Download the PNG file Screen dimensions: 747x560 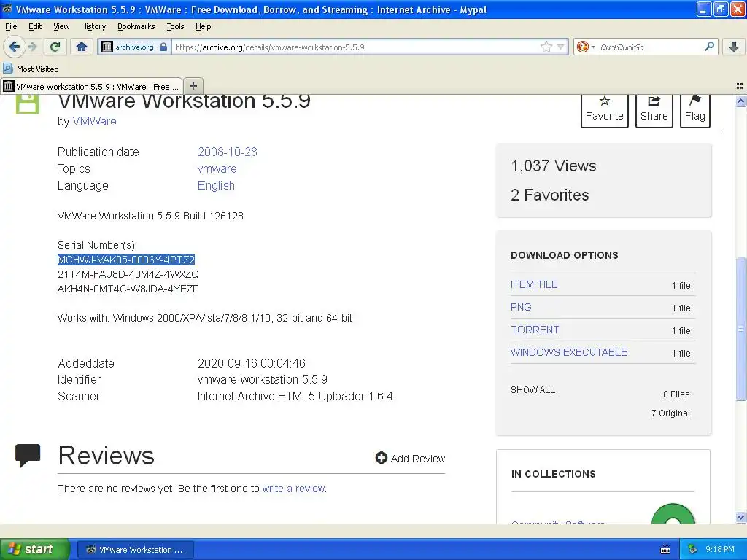(521, 307)
